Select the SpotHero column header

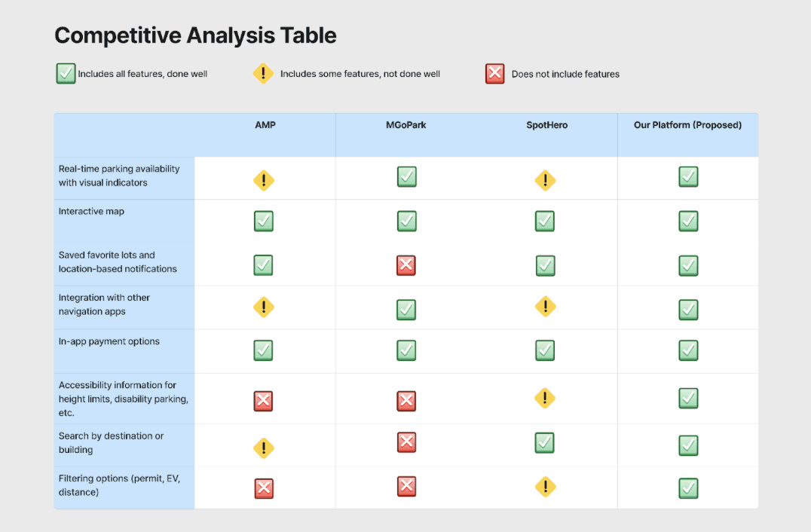coord(546,125)
